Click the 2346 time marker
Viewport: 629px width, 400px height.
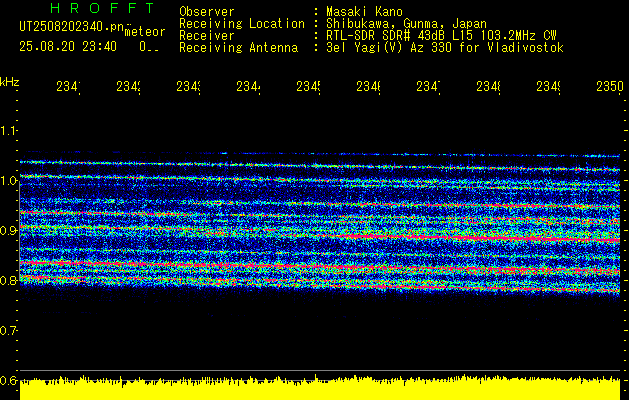tap(368, 87)
